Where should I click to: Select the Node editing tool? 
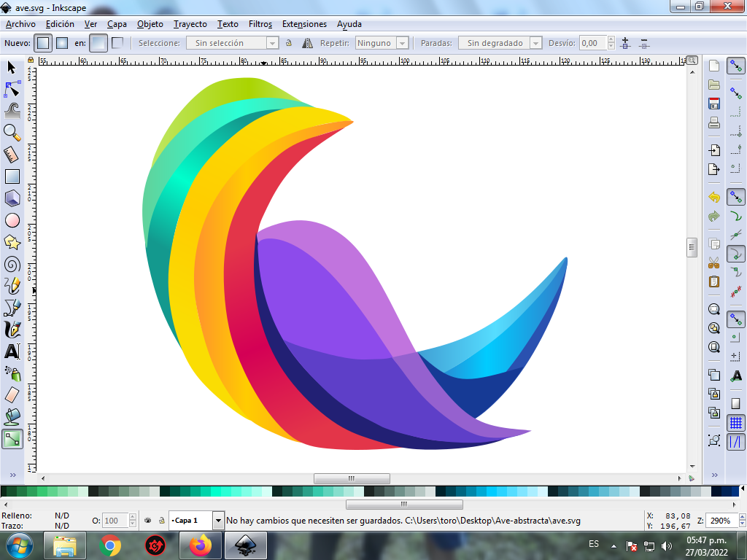tap(12, 89)
